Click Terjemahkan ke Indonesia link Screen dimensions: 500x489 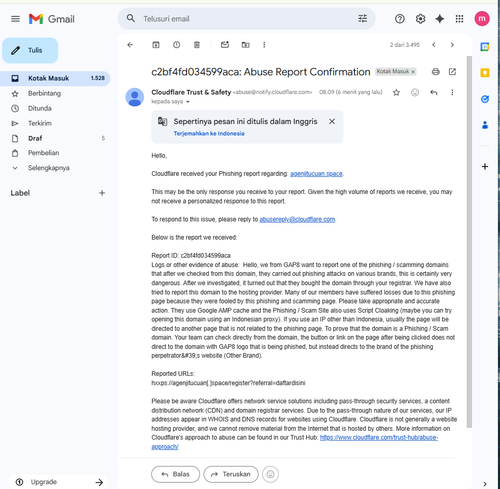pyautogui.click(x=209, y=133)
